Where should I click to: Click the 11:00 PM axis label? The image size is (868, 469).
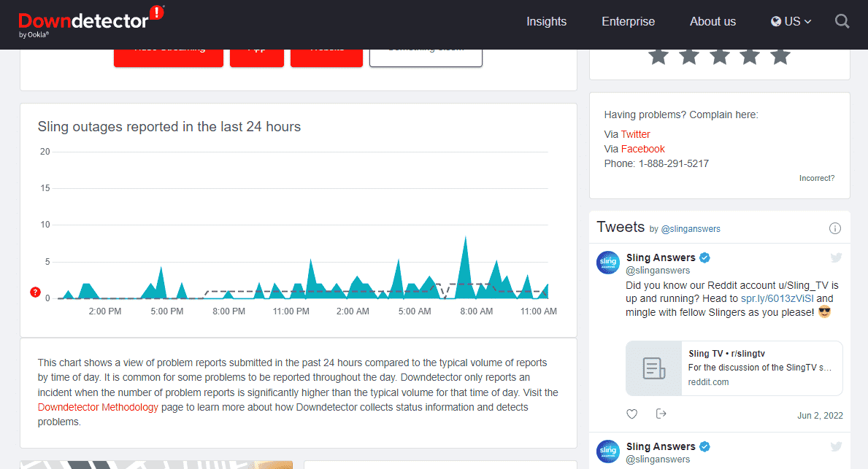point(291,311)
